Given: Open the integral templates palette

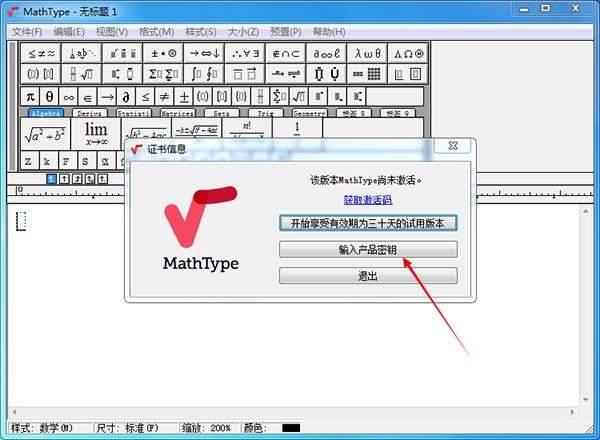Looking at the screenshot, I should (x=204, y=74).
